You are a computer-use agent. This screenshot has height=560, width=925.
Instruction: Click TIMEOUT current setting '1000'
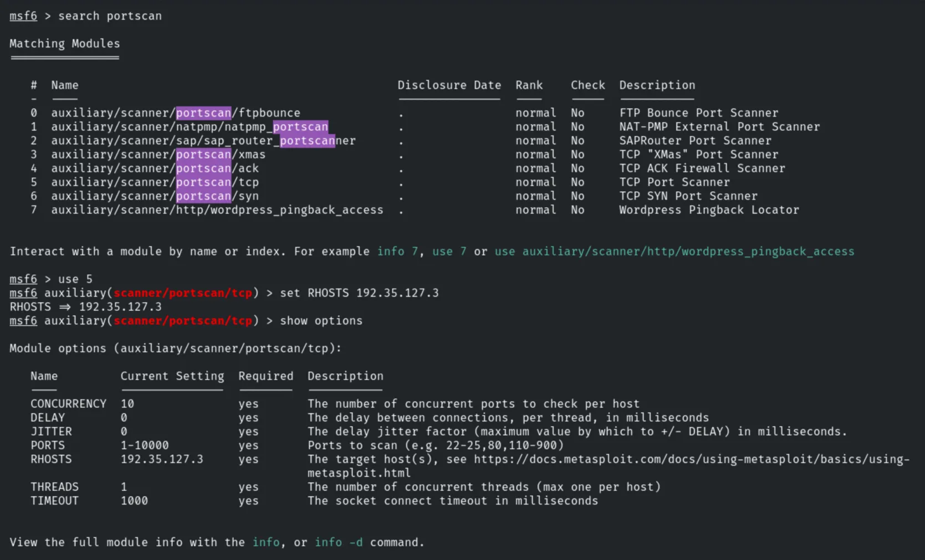tap(134, 501)
